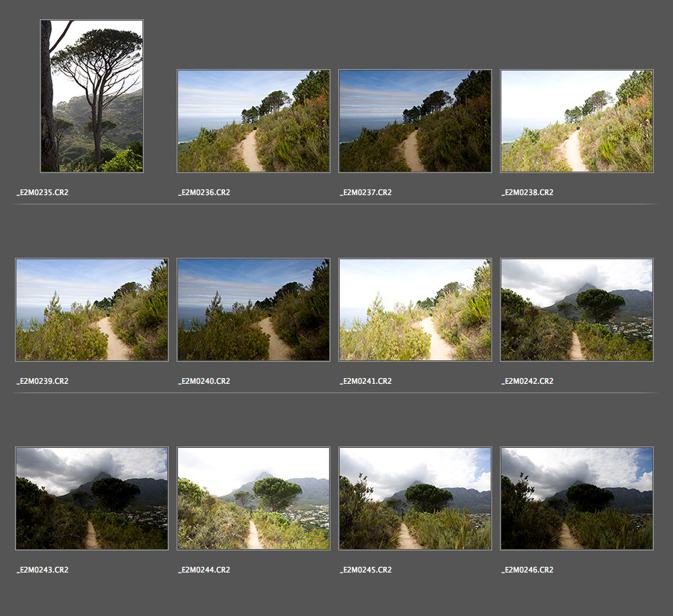
Task: Click the filename label _E2M0238.CR2
Action: tap(528, 192)
